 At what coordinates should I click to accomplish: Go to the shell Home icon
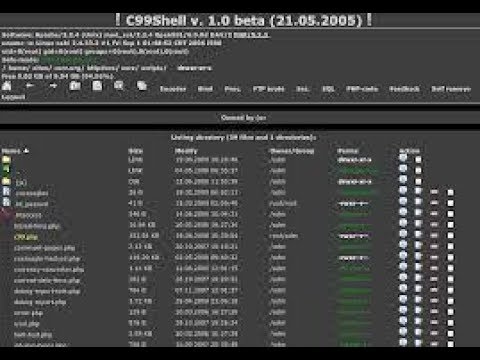tap(7, 86)
